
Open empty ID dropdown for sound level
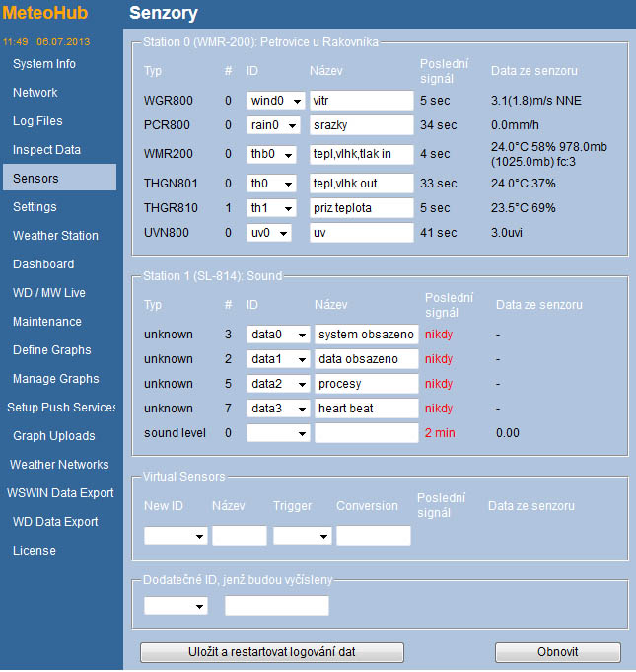click(278, 433)
